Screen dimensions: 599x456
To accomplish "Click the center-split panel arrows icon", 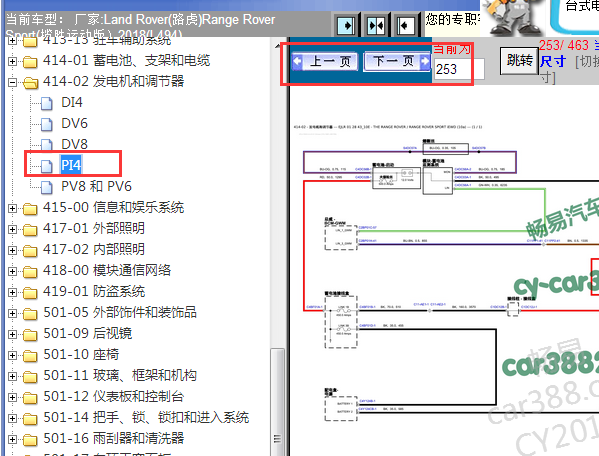I will (x=376, y=26).
